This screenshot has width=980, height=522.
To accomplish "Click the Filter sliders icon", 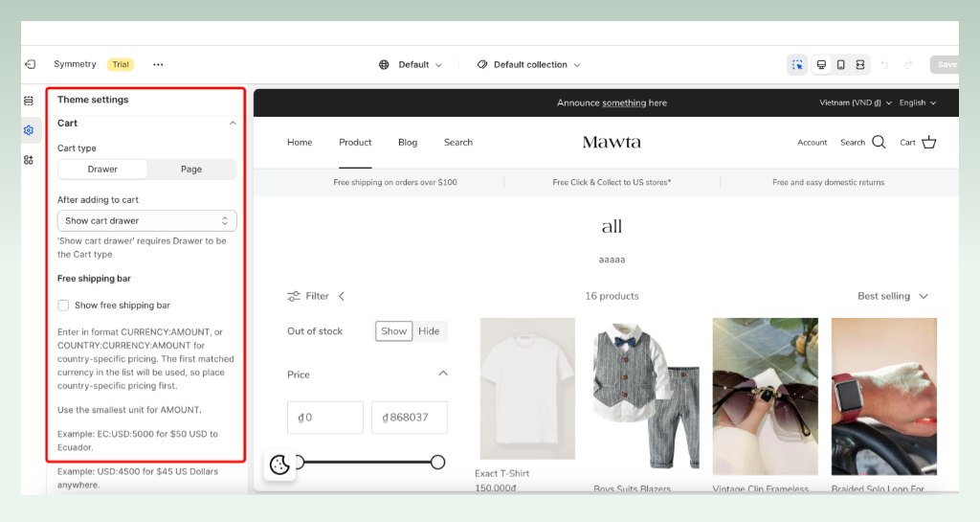I will tap(293, 296).
